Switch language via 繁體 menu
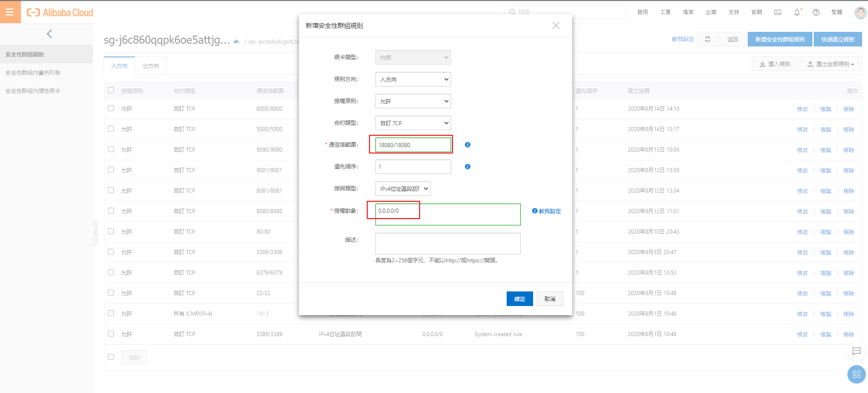This screenshot has height=393, width=868. pyautogui.click(x=837, y=12)
